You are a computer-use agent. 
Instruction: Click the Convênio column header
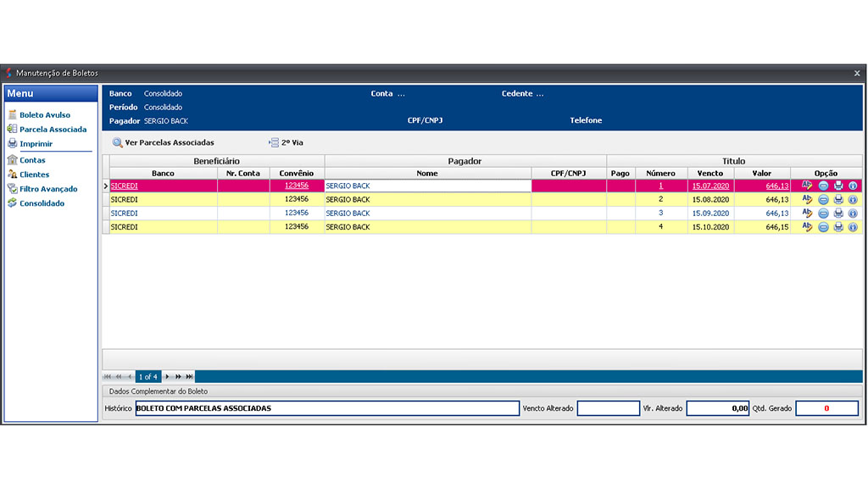(x=297, y=173)
